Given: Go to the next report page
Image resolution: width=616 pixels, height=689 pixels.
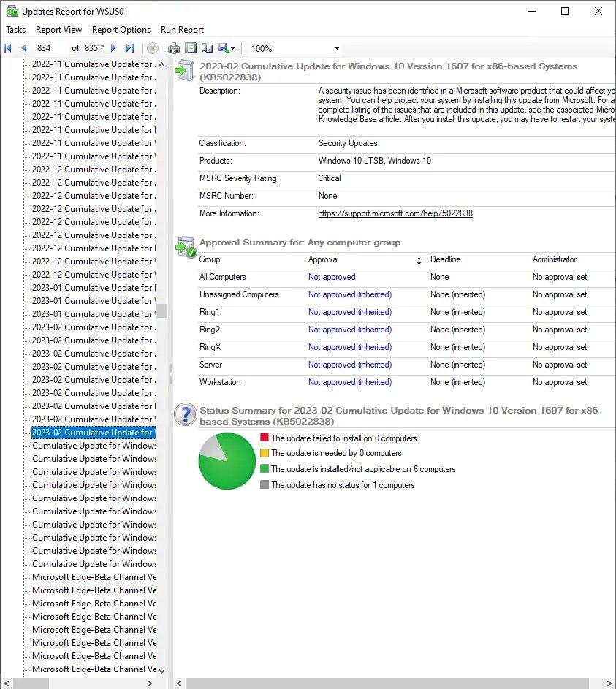Looking at the screenshot, I should tap(113, 48).
